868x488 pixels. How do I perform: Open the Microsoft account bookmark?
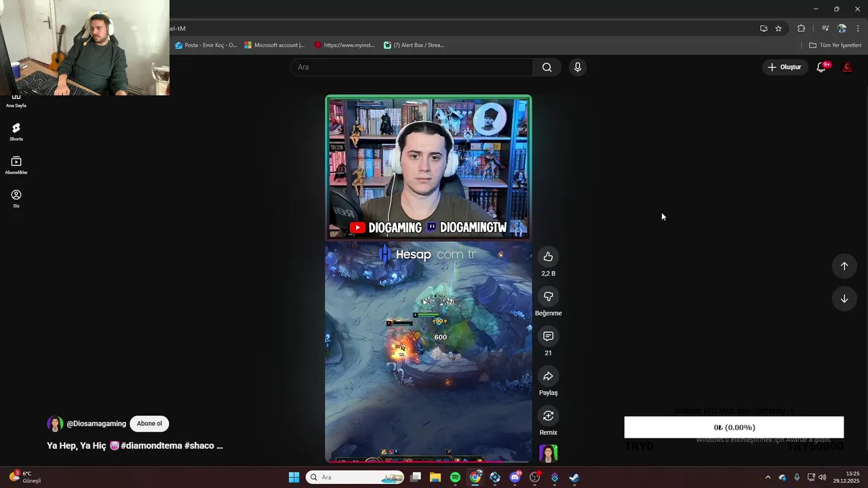[275, 45]
